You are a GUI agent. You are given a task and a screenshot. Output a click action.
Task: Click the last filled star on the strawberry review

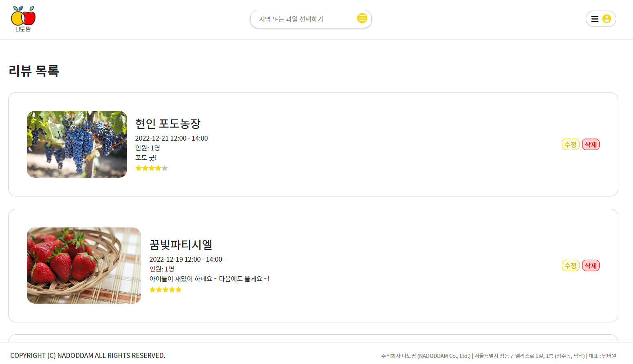coord(179,289)
